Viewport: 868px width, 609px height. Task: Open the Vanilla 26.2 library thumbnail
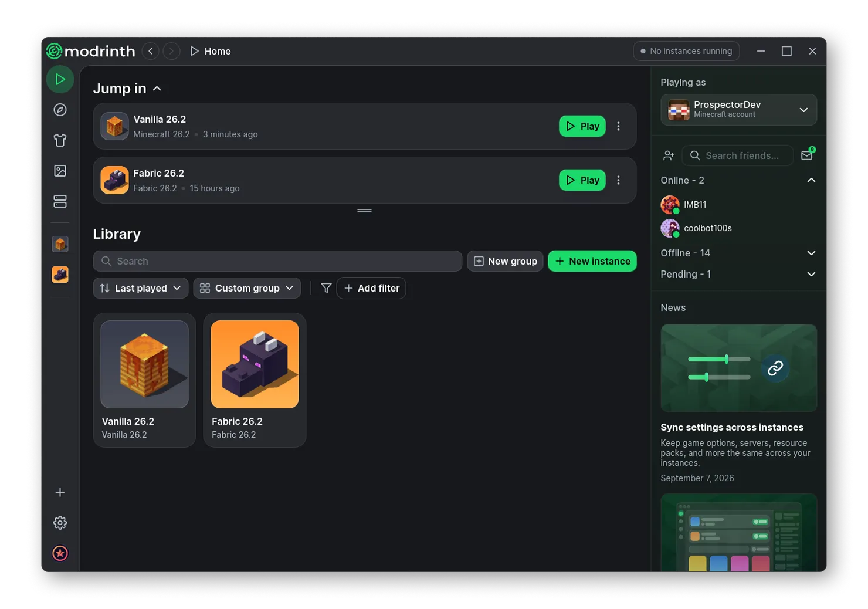[144, 364]
